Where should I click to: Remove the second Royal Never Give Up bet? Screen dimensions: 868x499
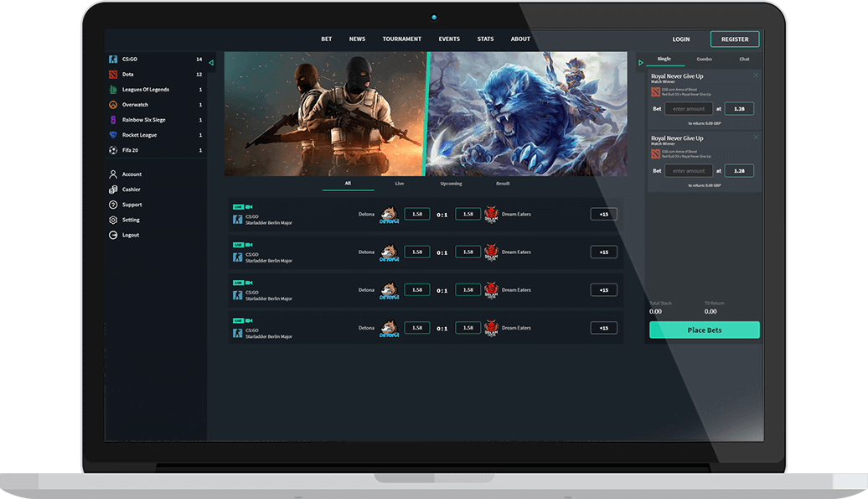[x=756, y=138]
